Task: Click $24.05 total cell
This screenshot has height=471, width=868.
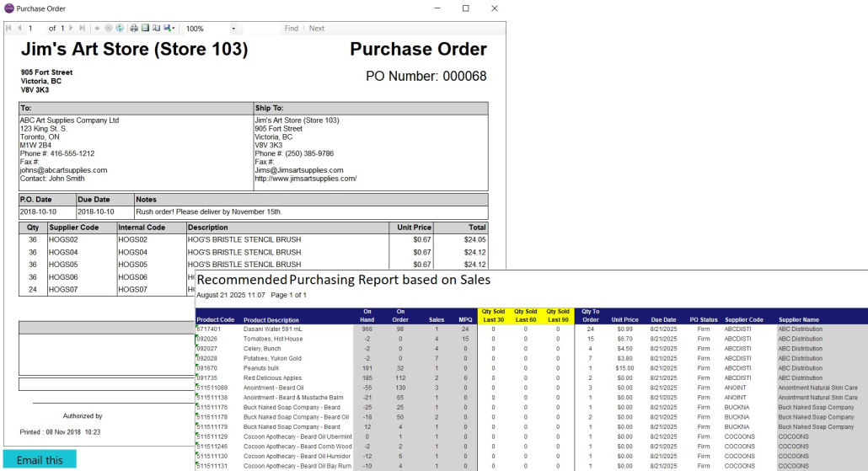Action: point(475,239)
